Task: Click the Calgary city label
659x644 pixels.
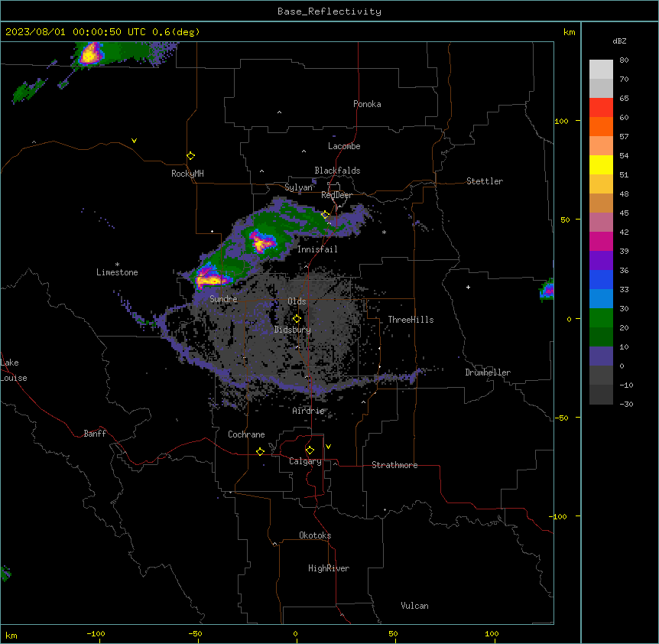Action: tap(305, 461)
